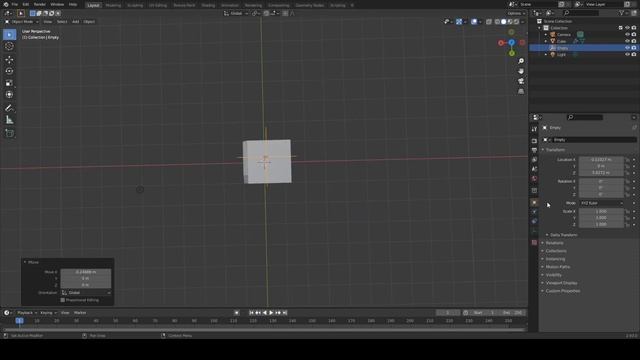Jump to the first frame
640x360 pixels.
click(x=251, y=313)
